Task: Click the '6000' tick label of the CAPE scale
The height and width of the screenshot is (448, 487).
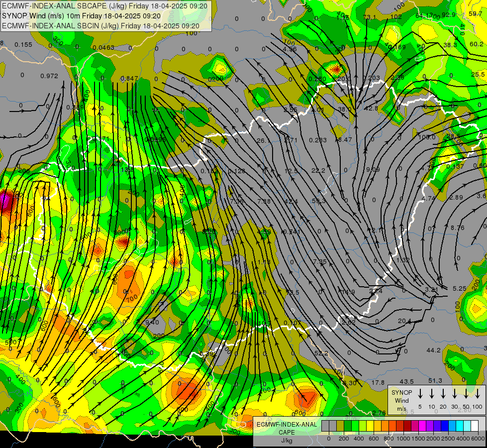Action: point(478,439)
